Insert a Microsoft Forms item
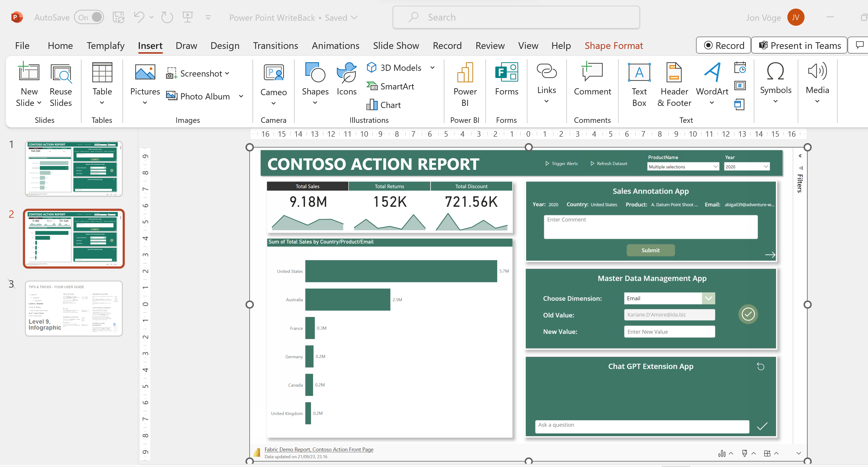The height and width of the screenshot is (467, 868). 507,79
